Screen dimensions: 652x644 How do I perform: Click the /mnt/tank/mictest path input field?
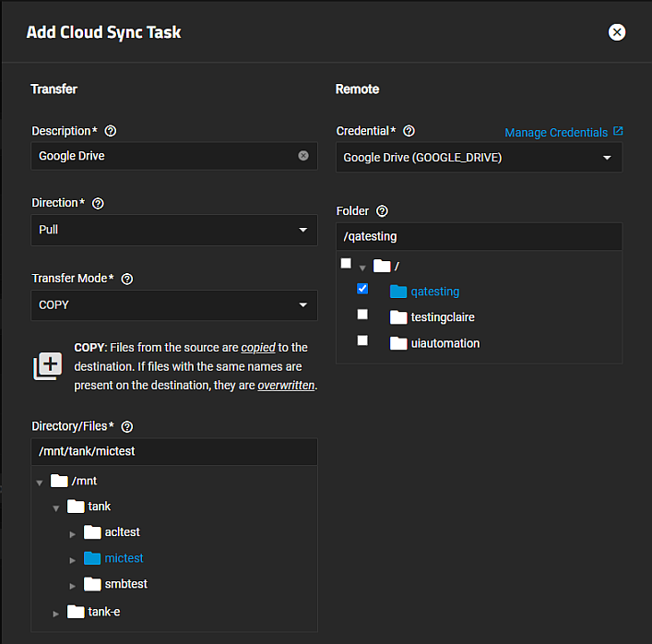point(173,452)
